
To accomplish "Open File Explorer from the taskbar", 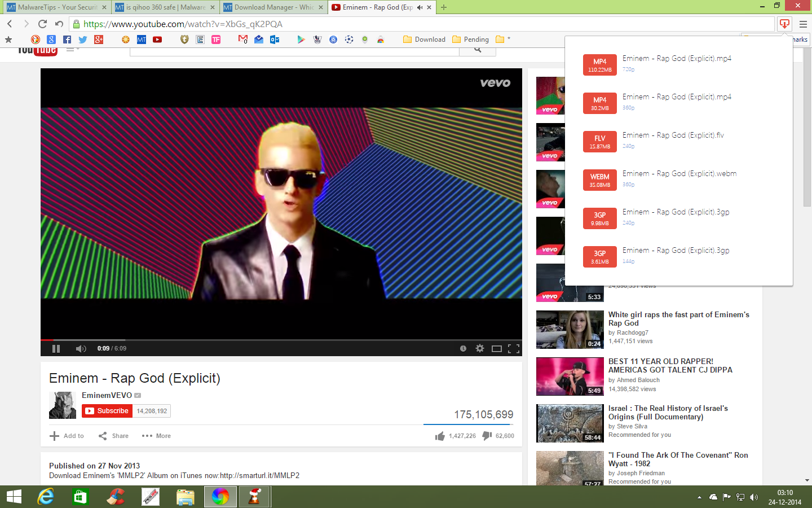I will point(186,497).
